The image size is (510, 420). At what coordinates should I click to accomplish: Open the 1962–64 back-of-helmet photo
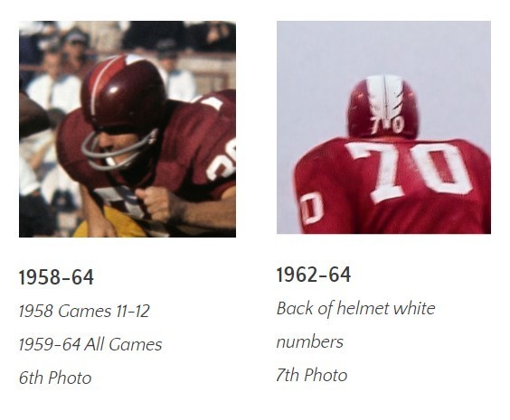[383, 127]
